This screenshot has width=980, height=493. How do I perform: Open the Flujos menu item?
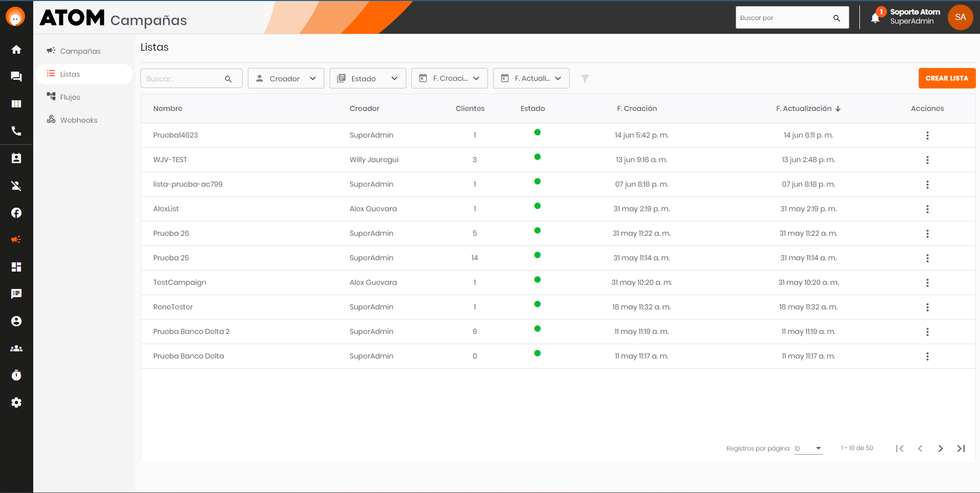[x=84, y=97]
